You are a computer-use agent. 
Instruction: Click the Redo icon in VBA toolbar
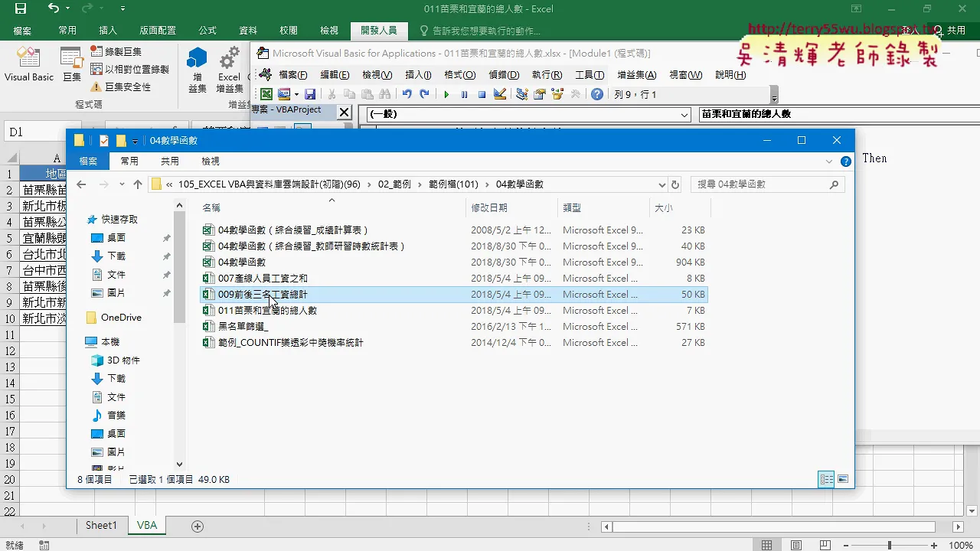424,94
